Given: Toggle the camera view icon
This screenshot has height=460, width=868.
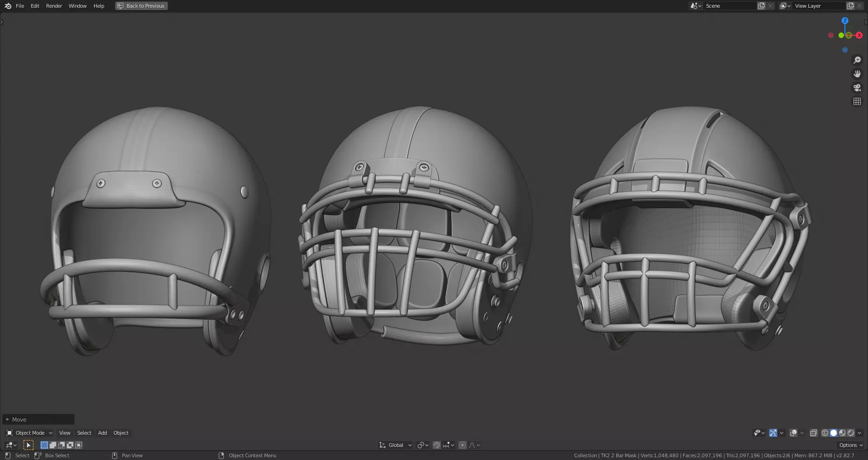Looking at the screenshot, I should point(857,88).
